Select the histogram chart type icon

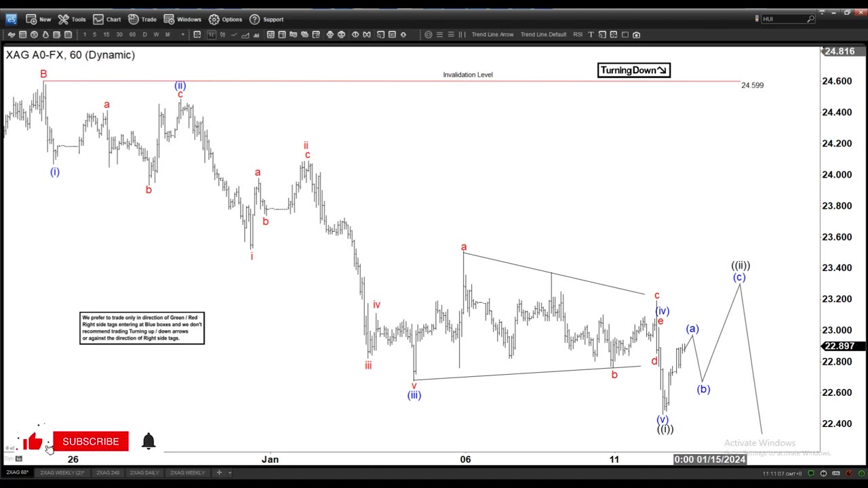coord(257,35)
